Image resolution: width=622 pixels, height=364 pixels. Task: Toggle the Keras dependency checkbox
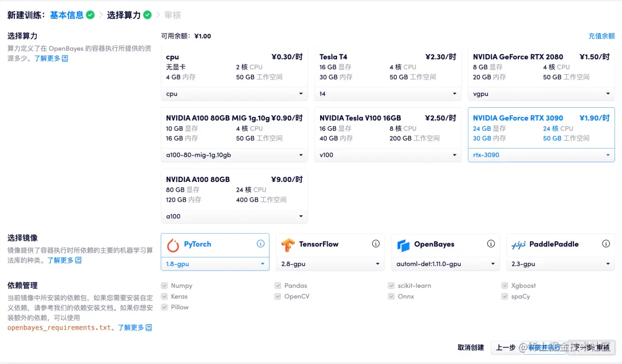(x=164, y=296)
